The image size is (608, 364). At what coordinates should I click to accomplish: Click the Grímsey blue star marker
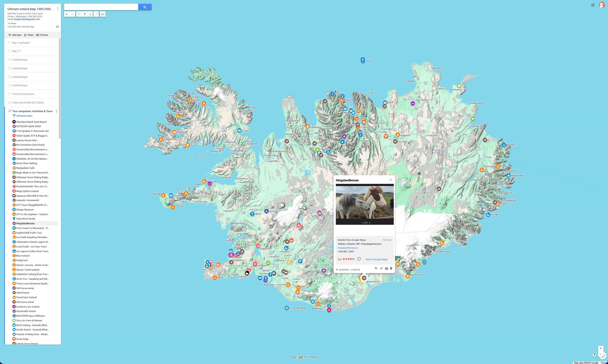[363, 59]
